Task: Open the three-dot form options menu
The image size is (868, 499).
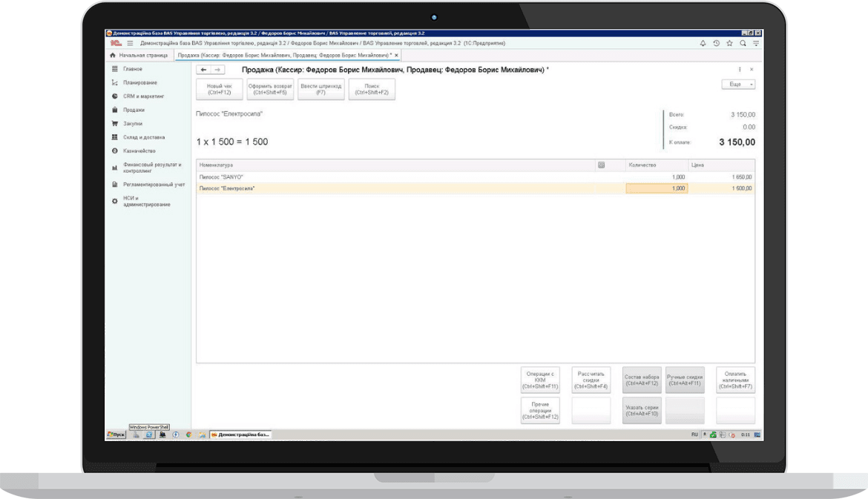Action: (x=740, y=70)
